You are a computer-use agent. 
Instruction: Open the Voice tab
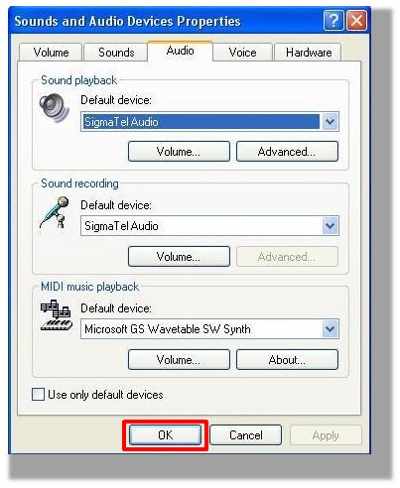tap(242, 52)
